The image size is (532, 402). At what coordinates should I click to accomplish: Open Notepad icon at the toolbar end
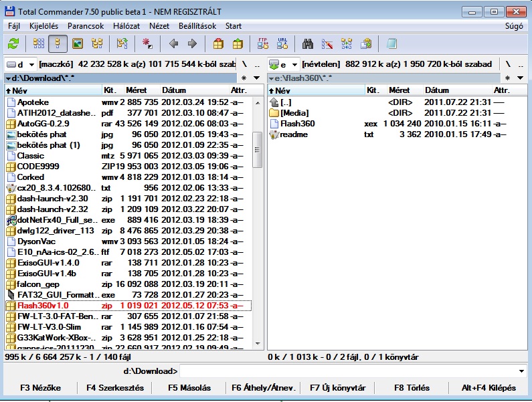click(x=391, y=44)
